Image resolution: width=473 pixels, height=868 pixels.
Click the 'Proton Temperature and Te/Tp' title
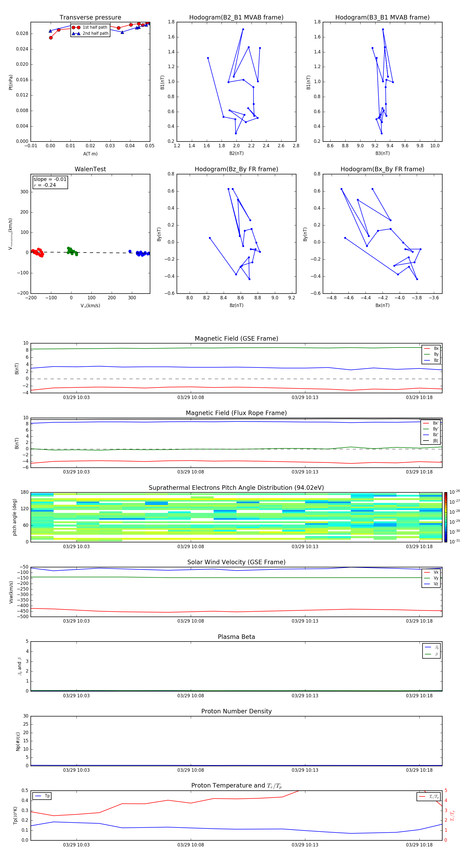pyautogui.click(x=236, y=785)
